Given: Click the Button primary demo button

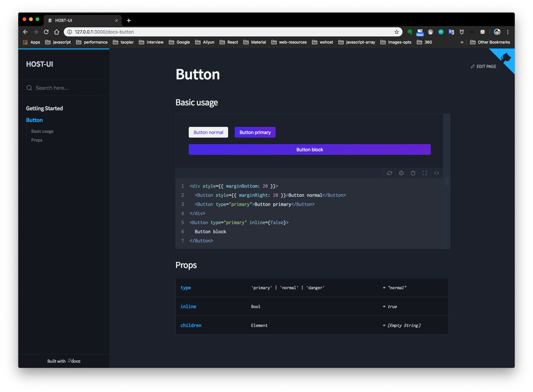Looking at the screenshot, I should pos(255,132).
